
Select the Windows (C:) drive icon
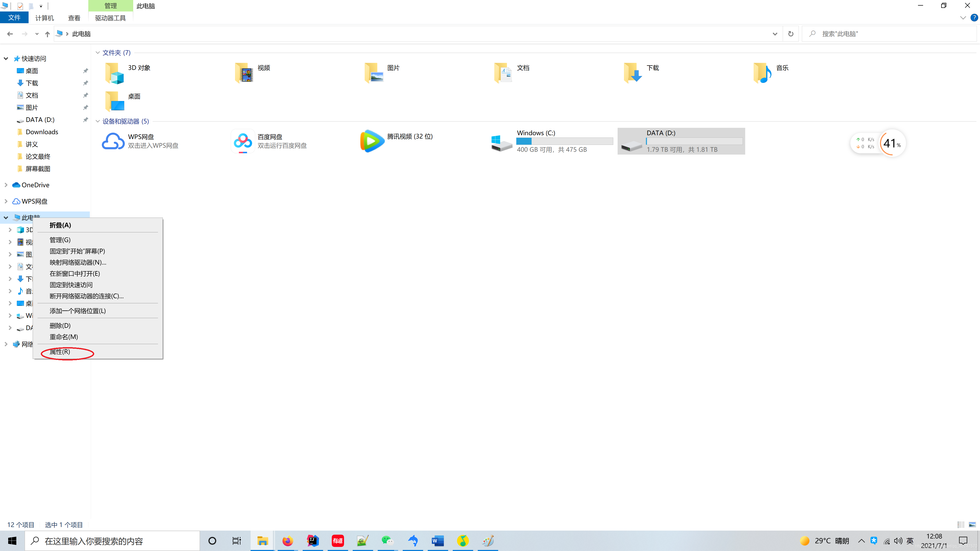pos(501,143)
